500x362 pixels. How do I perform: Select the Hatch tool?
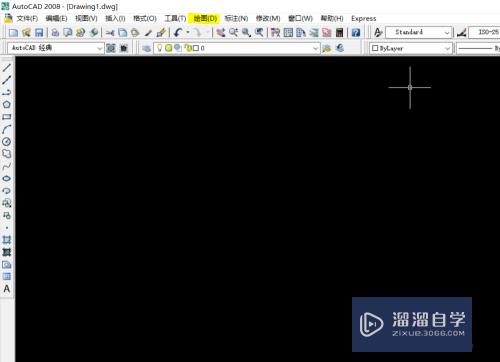[x=7, y=240]
